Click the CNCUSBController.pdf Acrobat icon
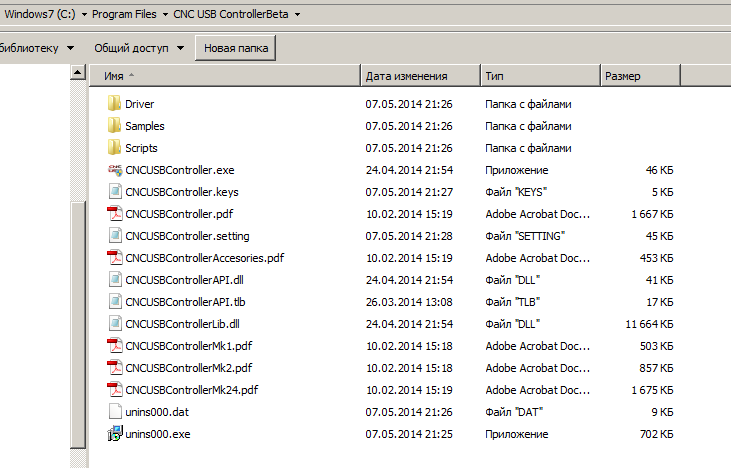 click(x=115, y=214)
